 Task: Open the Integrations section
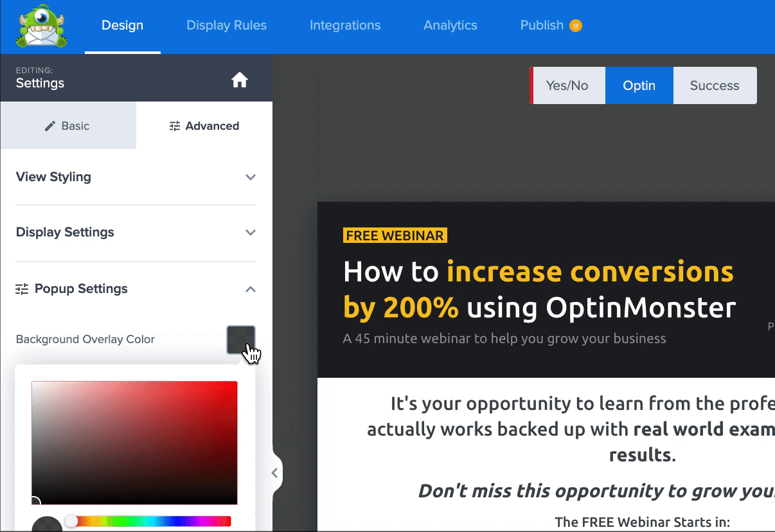tap(345, 26)
